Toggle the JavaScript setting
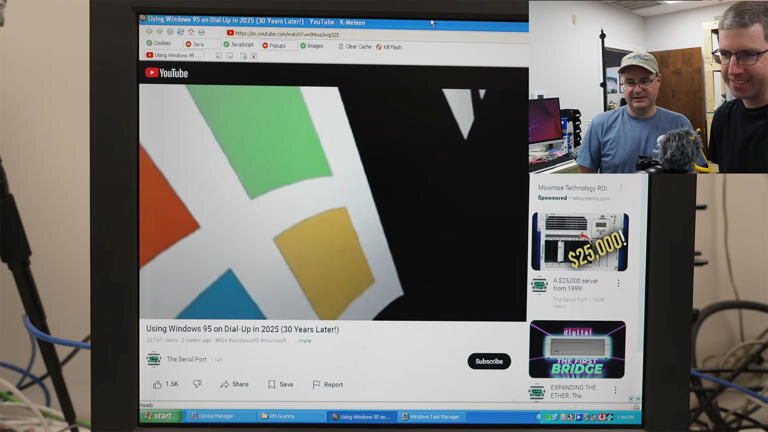 click(x=239, y=45)
